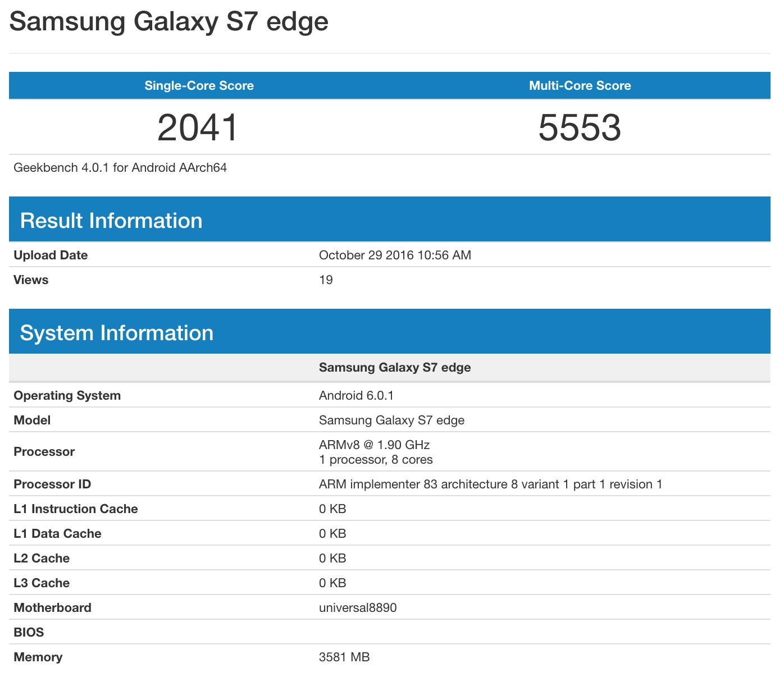Click the Android 6.0.1 operating system value
Screen dimensions: 784x677
pyautogui.click(x=356, y=396)
